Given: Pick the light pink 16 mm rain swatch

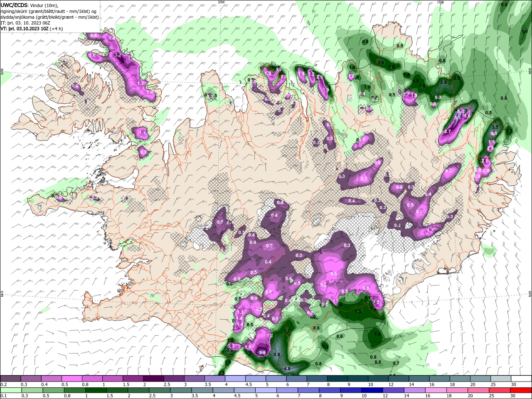Looking at the screenshot, I should pyautogui.click(x=436, y=390).
